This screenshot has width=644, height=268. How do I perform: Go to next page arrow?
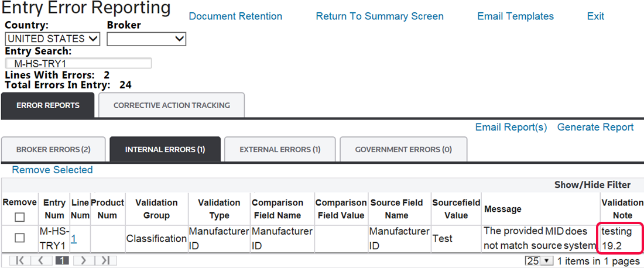tap(83, 260)
